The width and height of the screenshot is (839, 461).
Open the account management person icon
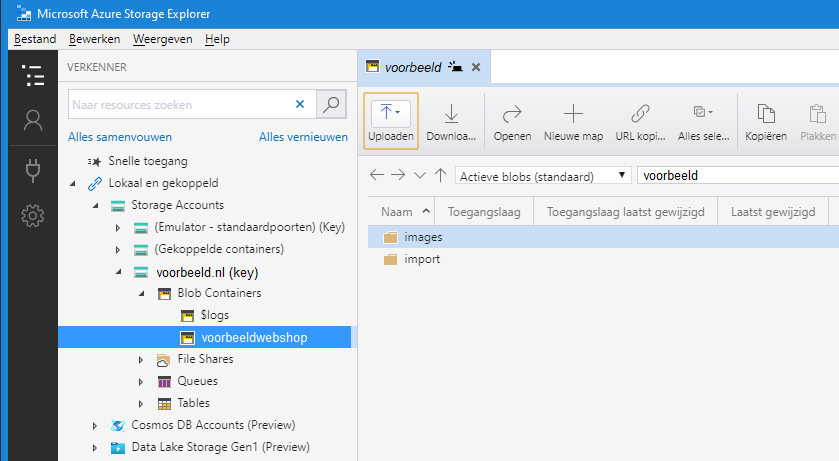[x=33, y=120]
